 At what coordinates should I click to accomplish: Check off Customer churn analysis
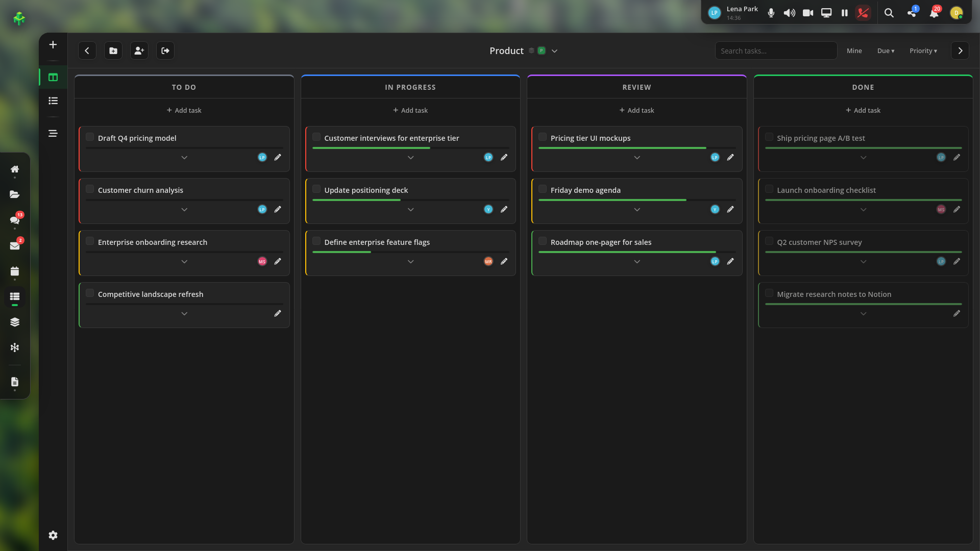tap(90, 189)
